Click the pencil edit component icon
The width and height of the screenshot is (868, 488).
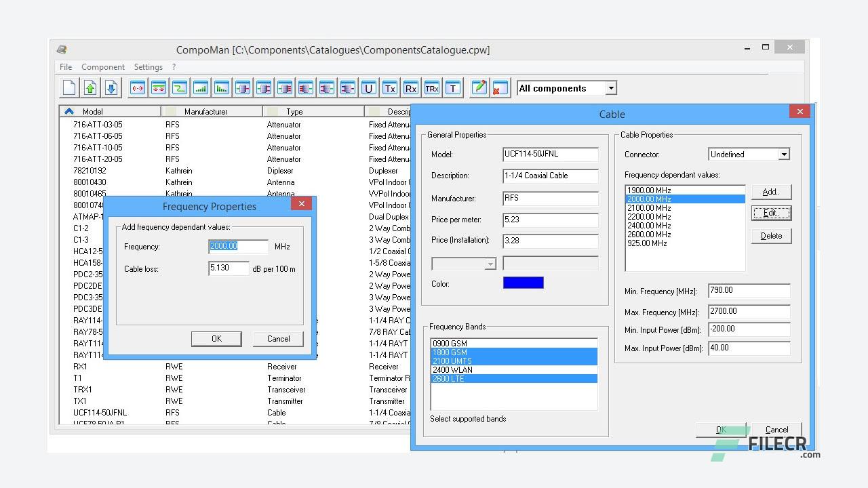click(x=479, y=87)
